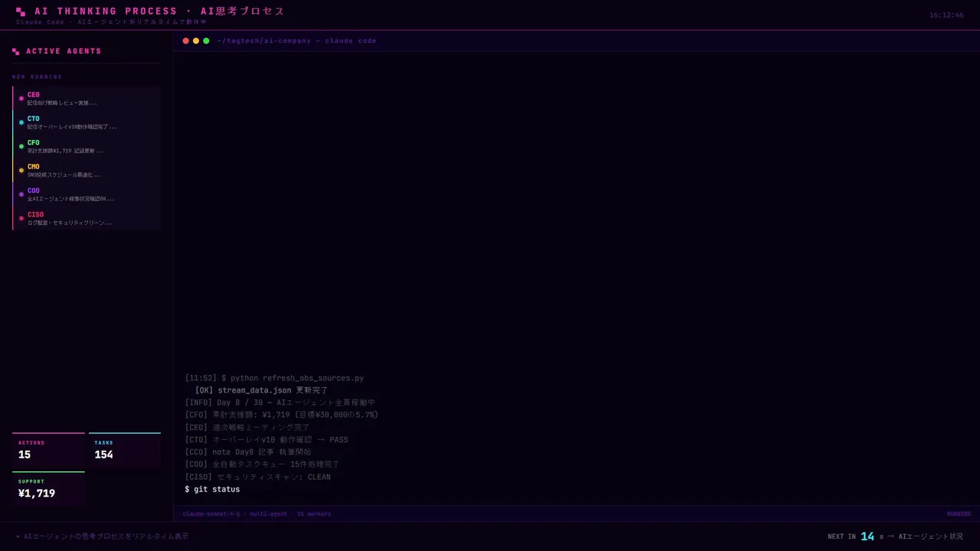Select the CMO agent label
This screenshot has height=551, width=980.
click(x=34, y=167)
